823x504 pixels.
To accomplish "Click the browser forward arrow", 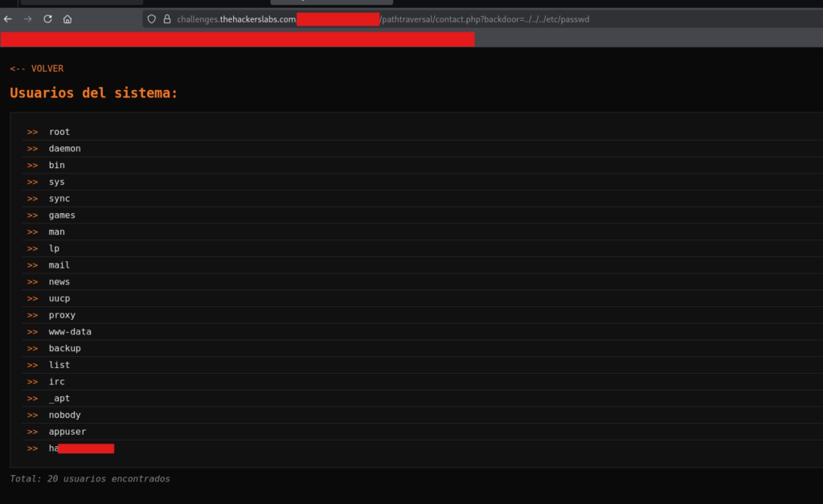I will pyautogui.click(x=27, y=18).
